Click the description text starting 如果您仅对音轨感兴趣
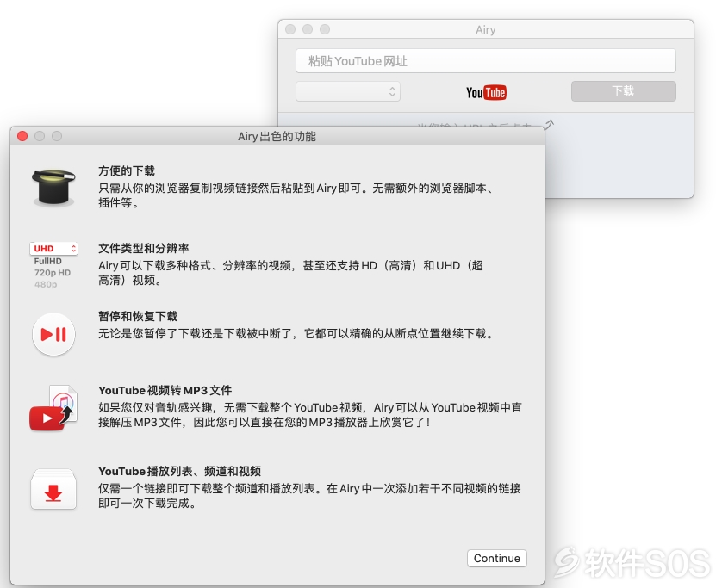Image resolution: width=722 pixels, height=588 pixels. [310, 415]
